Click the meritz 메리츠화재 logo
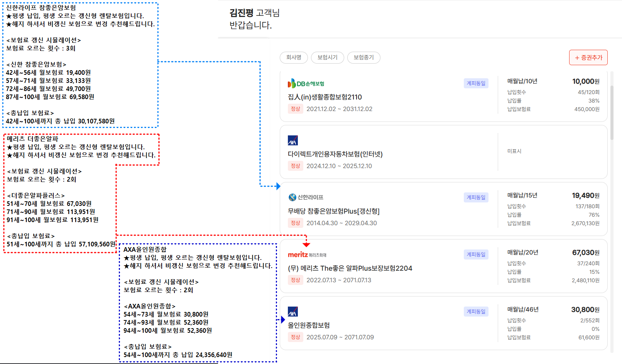This screenshot has width=622, height=364. tap(307, 254)
